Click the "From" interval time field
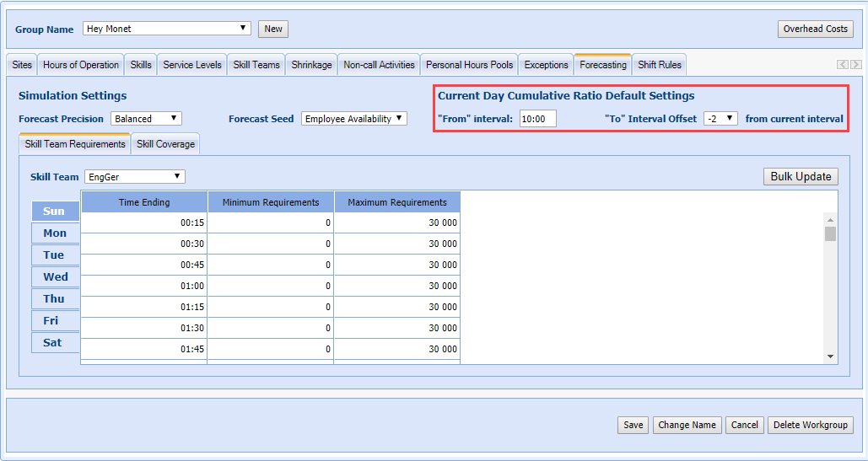 point(538,119)
